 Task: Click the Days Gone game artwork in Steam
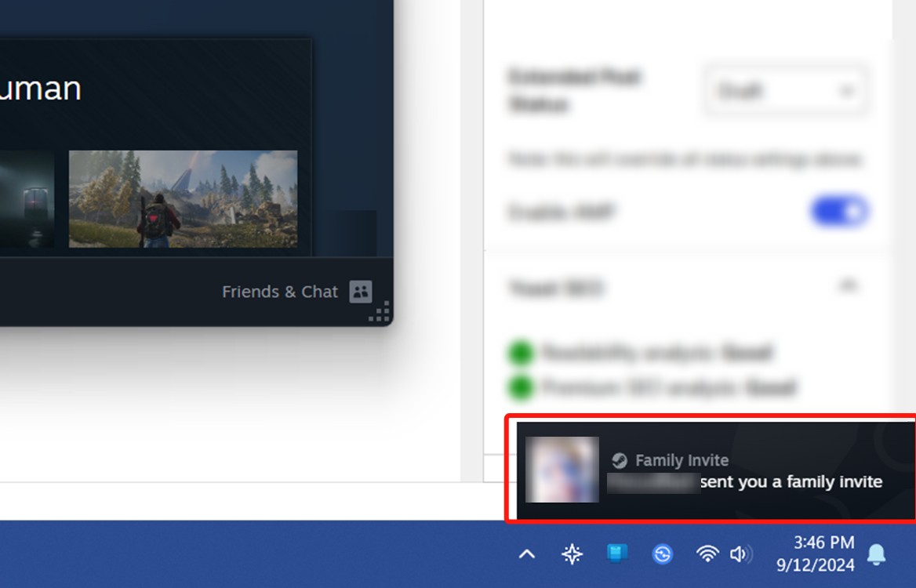[182, 200]
